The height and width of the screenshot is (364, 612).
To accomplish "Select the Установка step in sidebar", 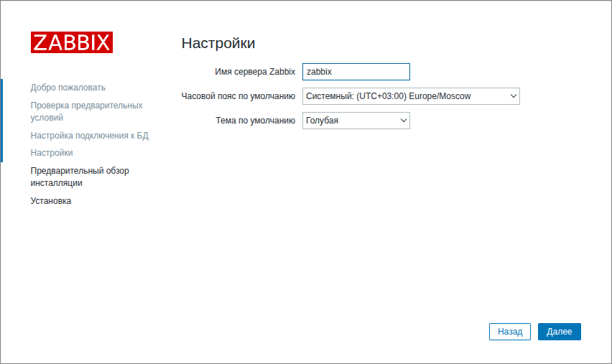I will (x=51, y=201).
